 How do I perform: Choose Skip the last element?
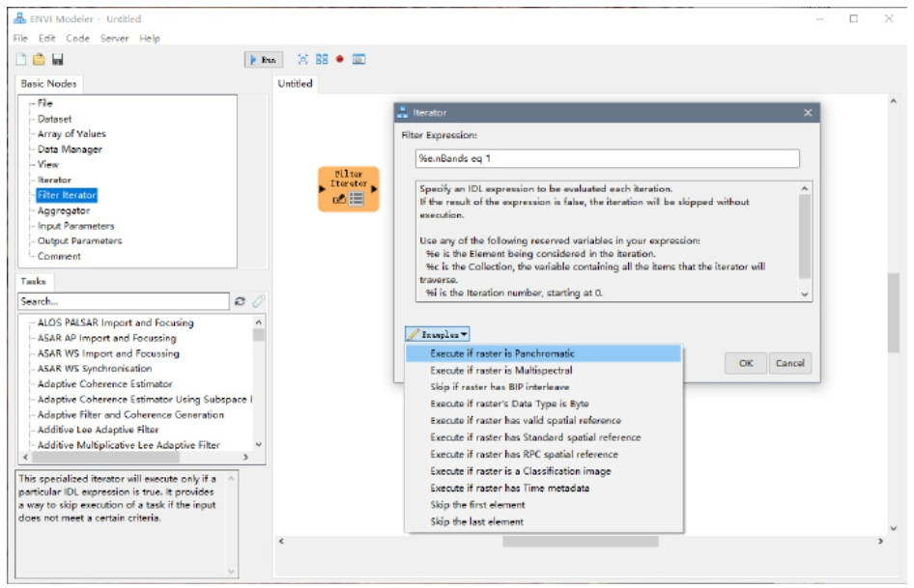tap(543, 521)
